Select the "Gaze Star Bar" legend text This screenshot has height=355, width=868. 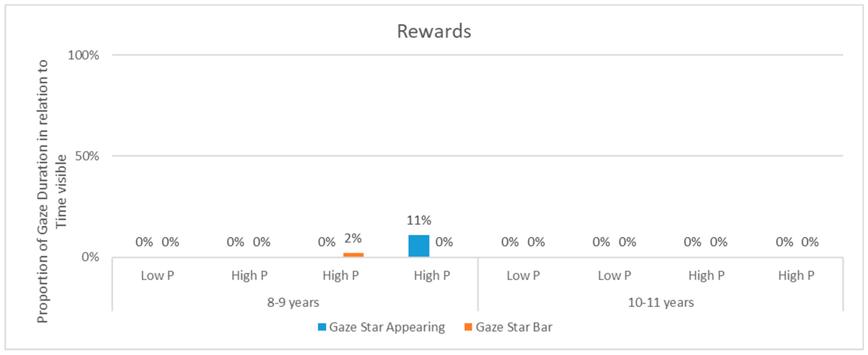coord(514,327)
